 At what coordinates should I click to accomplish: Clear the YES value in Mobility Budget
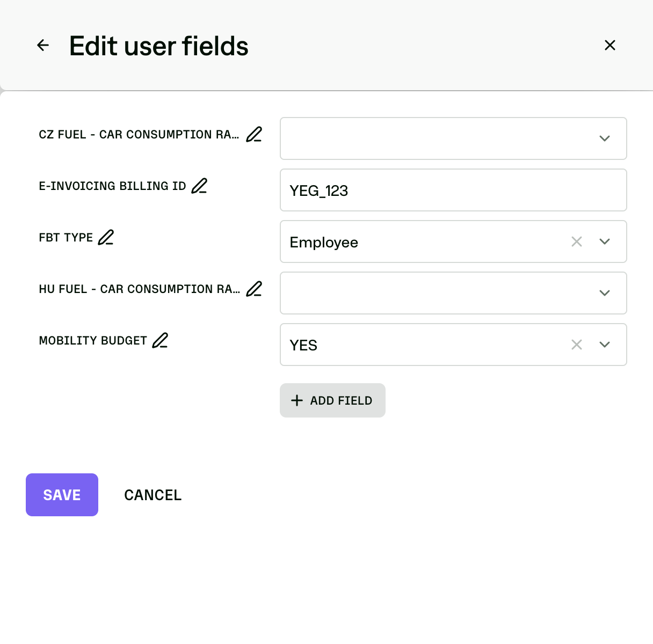pyautogui.click(x=577, y=345)
